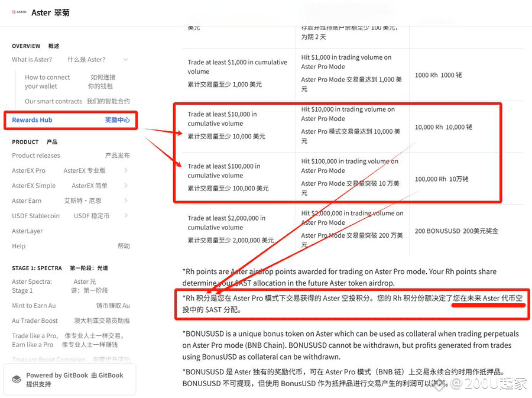Image resolution: width=532 pixels, height=398 pixels.
Task: Open Rewards Hub in the sidebar
Action: pyautogui.click(x=32, y=120)
